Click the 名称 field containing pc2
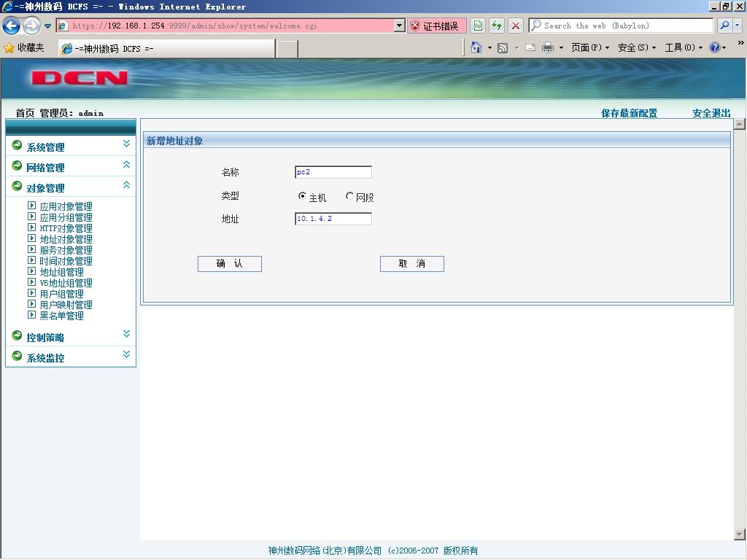This screenshot has height=560, width=747. pos(333,172)
